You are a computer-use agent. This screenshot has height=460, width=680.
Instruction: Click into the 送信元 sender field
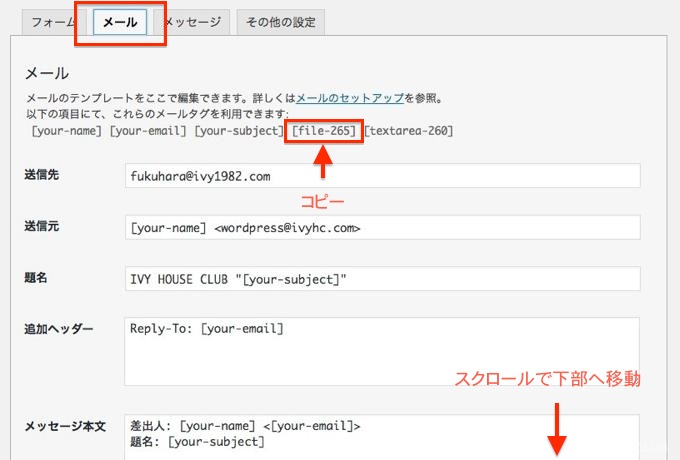point(382,228)
